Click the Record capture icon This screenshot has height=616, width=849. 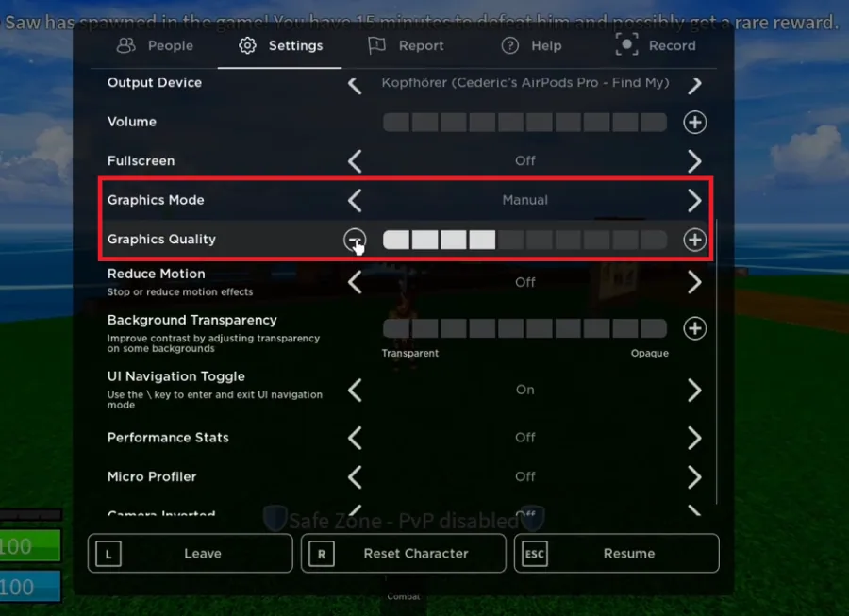click(x=626, y=44)
